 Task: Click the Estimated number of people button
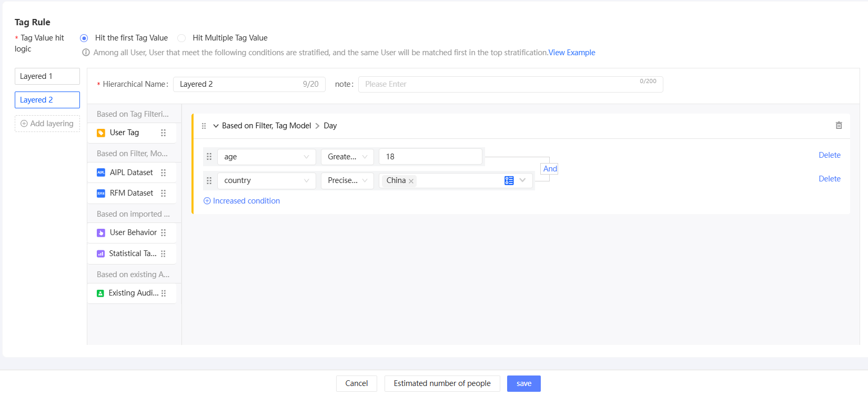pos(442,383)
